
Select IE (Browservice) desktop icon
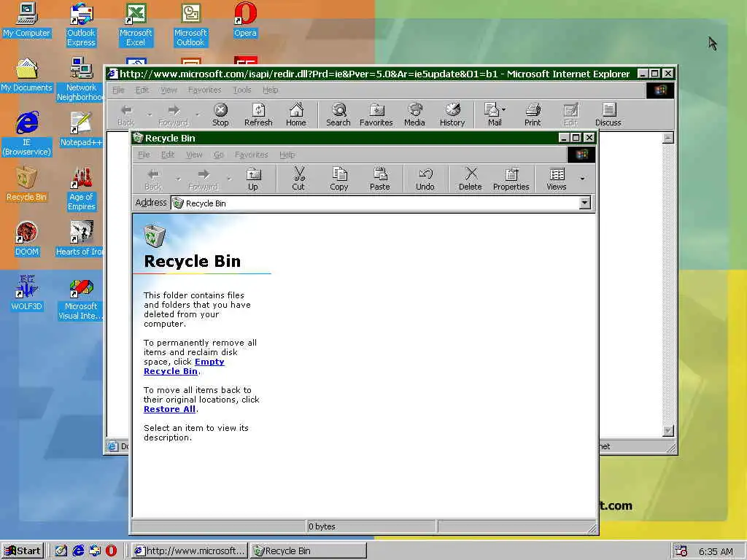26,134
